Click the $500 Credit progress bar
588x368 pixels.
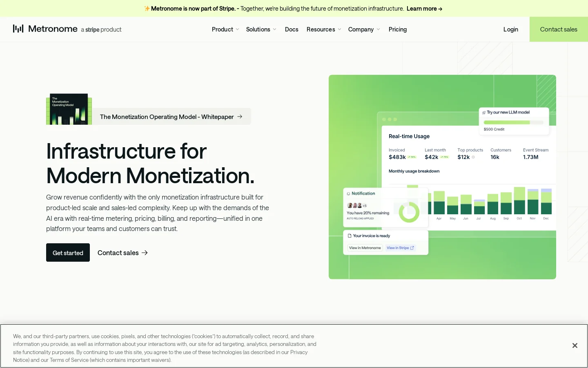pyautogui.click(x=513, y=122)
